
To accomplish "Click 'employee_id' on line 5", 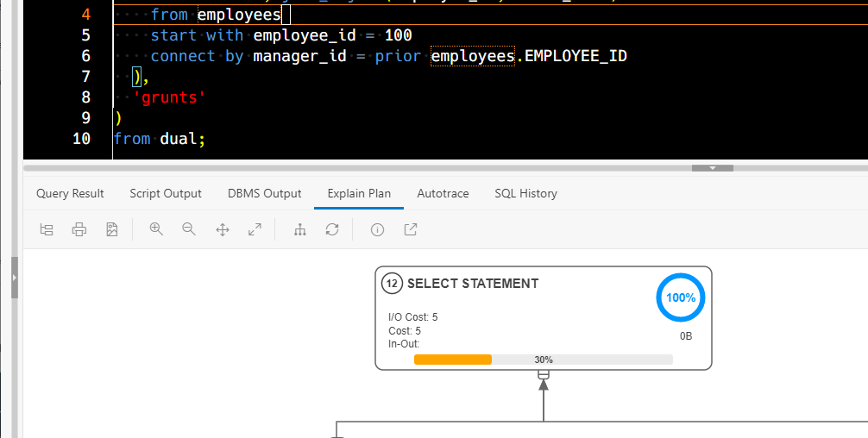I will click(305, 35).
